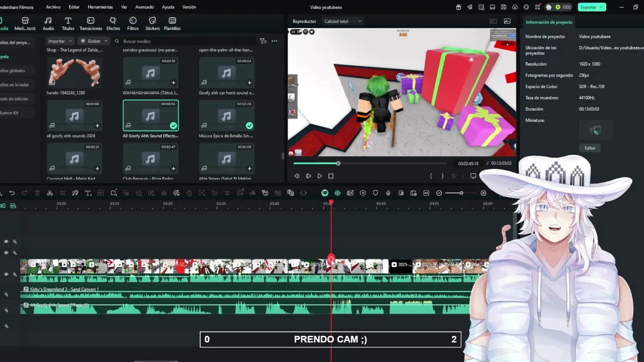Mute the Kirby's Dreamland 3 audio track
This screenshot has height=362, width=644.
(6, 294)
